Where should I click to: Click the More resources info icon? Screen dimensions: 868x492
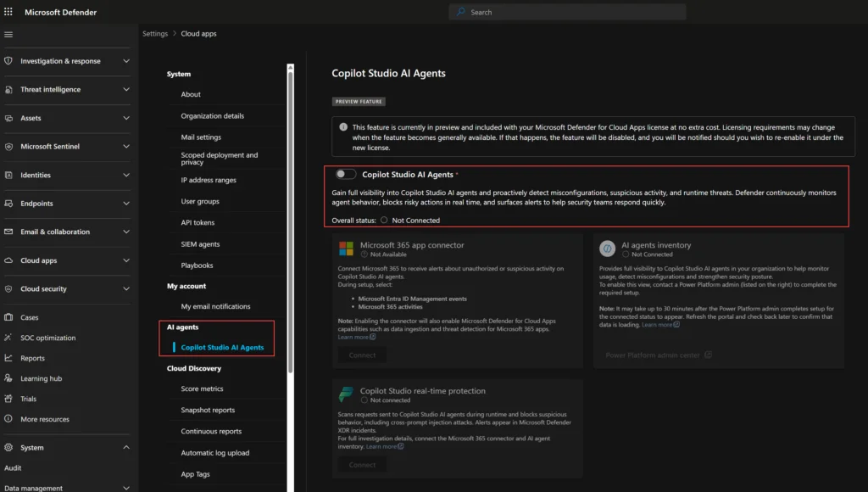tap(8, 419)
